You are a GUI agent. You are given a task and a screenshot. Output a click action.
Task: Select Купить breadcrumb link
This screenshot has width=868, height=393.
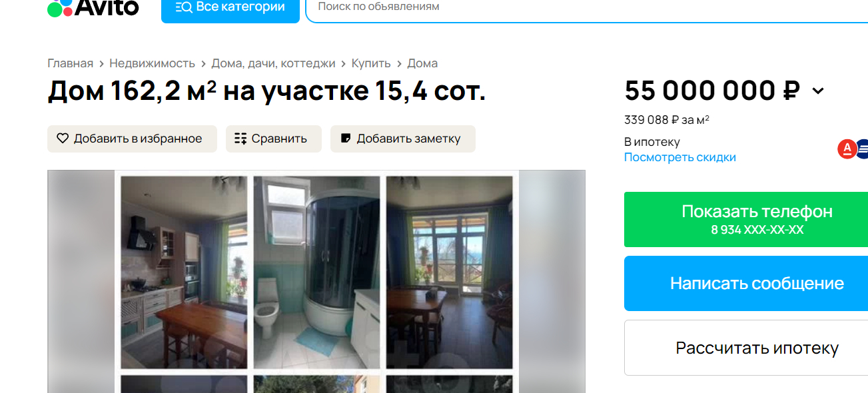[371, 63]
